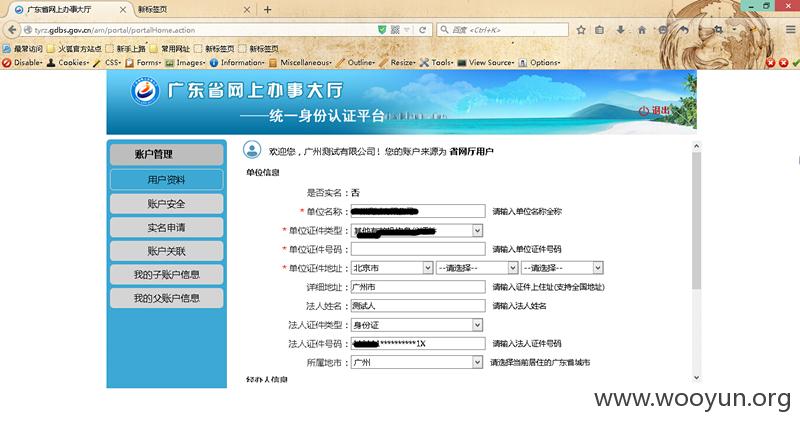Click the 账户管理 sidebar header
800x427 pixels.
166,154
